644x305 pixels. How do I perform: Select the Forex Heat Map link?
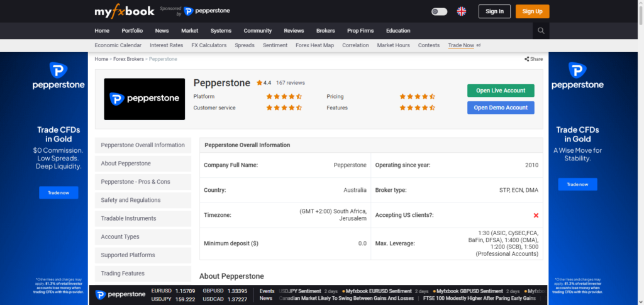pos(315,45)
